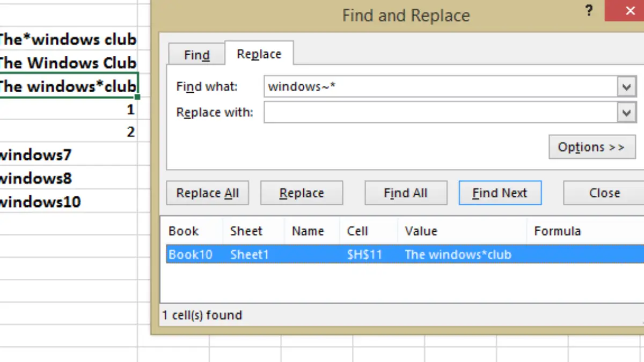Dismiss the dialog using the Close button
Screen dimensions: 644x362
(604, 193)
